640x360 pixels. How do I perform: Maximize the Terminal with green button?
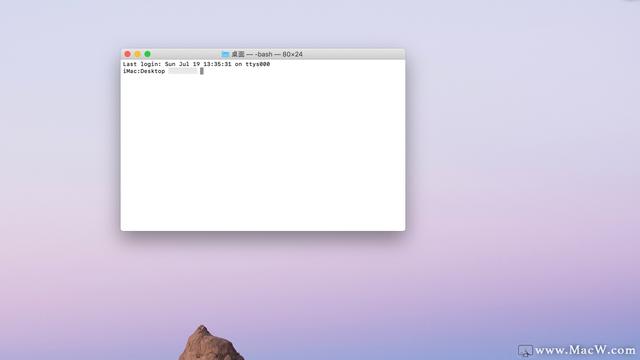pos(147,54)
